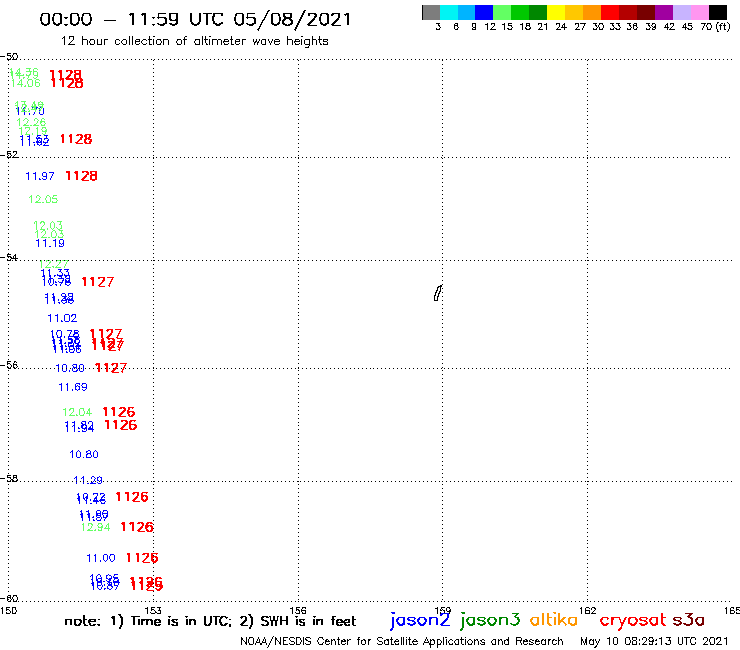Select the cryosat legend label
The height and width of the screenshot is (650, 740).
pos(633,620)
